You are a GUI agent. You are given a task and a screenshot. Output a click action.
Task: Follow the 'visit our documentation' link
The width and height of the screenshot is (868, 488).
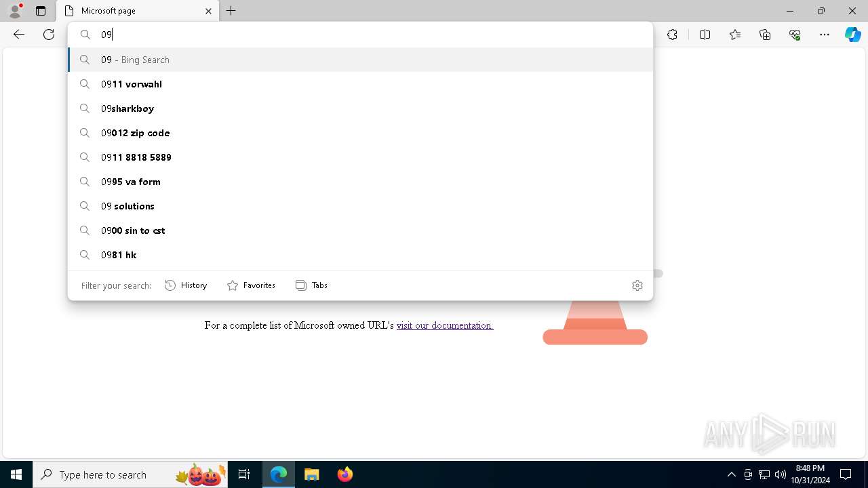pyautogui.click(x=445, y=325)
